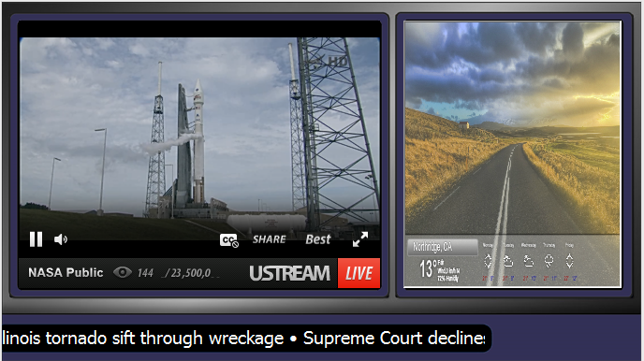Select Monday's forecast icon

pos(488,261)
